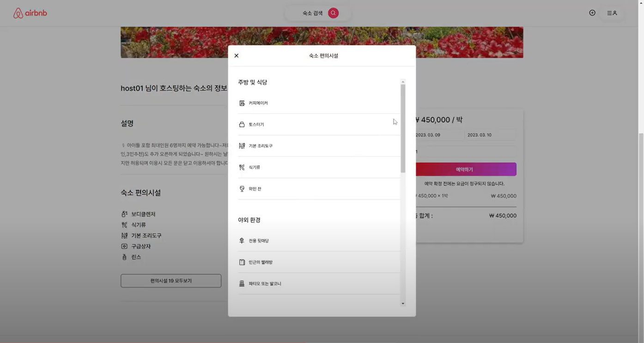Click the first aid kit icon beside 구급상자
Image resolution: width=644 pixels, height=343 pixels.
click(x=123, y=246)
